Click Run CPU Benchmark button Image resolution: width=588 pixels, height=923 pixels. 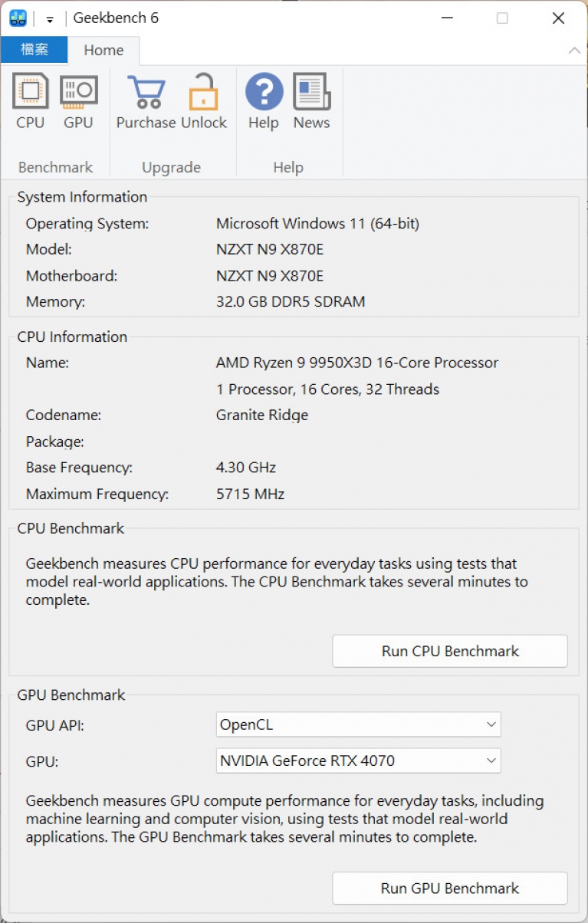450,651
